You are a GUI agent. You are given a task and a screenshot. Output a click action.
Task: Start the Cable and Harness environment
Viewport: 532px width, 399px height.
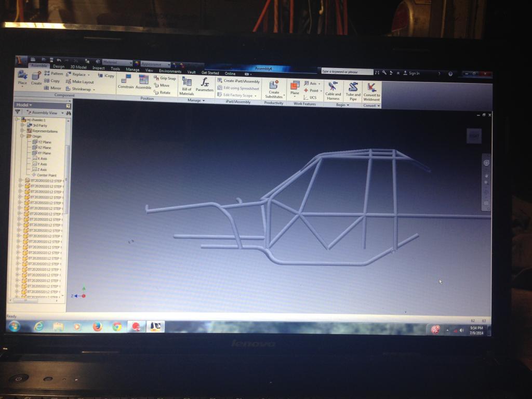[333, 91]
